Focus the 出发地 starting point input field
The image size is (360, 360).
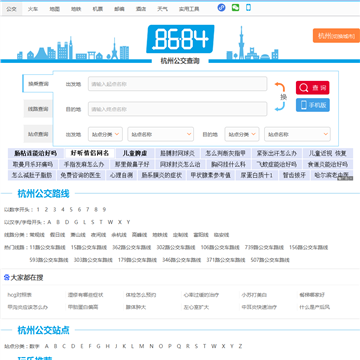pyautogui.click(x=178, y=84)
